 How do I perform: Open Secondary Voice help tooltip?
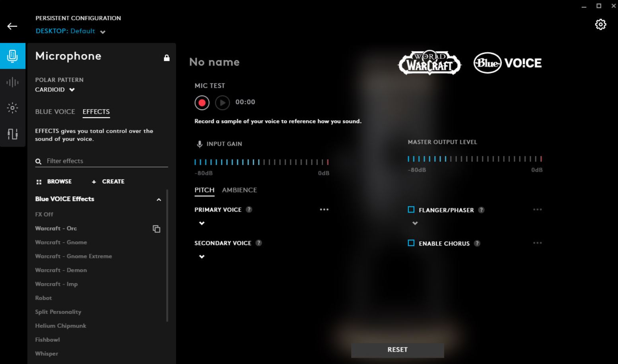point(258,243)
